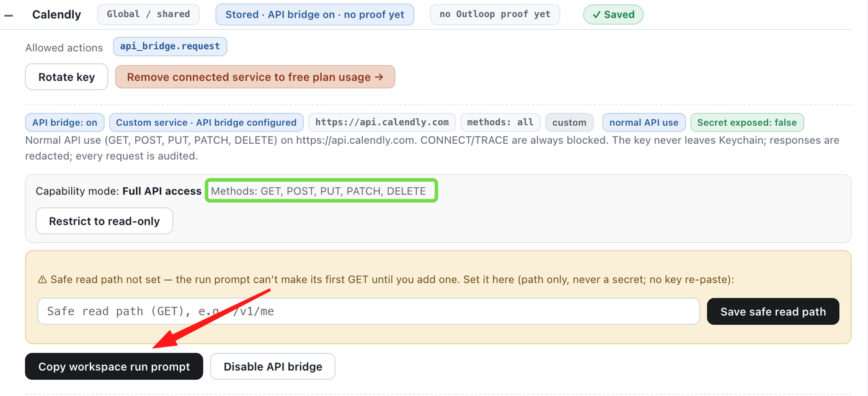Viewport: 868px width, 396px height.
Task: Click the https://api.calendly.com tag
Action: click(382, 122)
